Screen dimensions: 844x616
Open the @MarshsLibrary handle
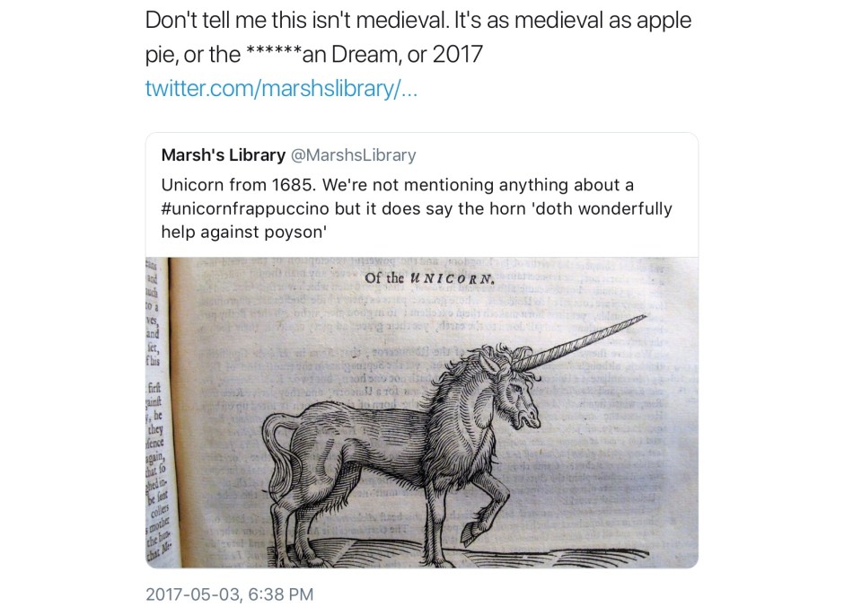pos(354,155)
